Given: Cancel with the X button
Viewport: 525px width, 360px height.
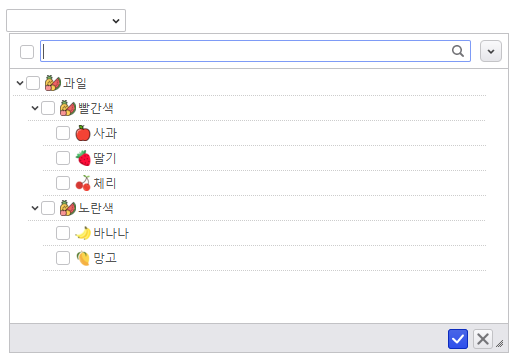Looking at the screenshot, I should tap(483, 339).
